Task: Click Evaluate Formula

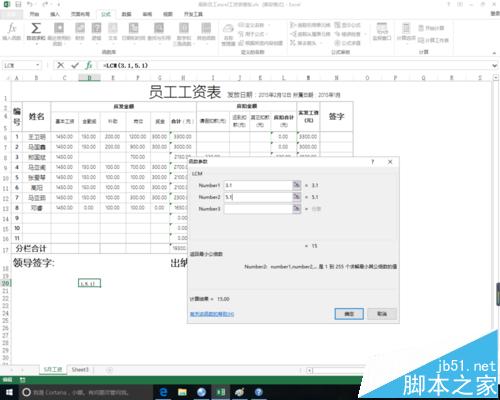Action: (347, 43)
